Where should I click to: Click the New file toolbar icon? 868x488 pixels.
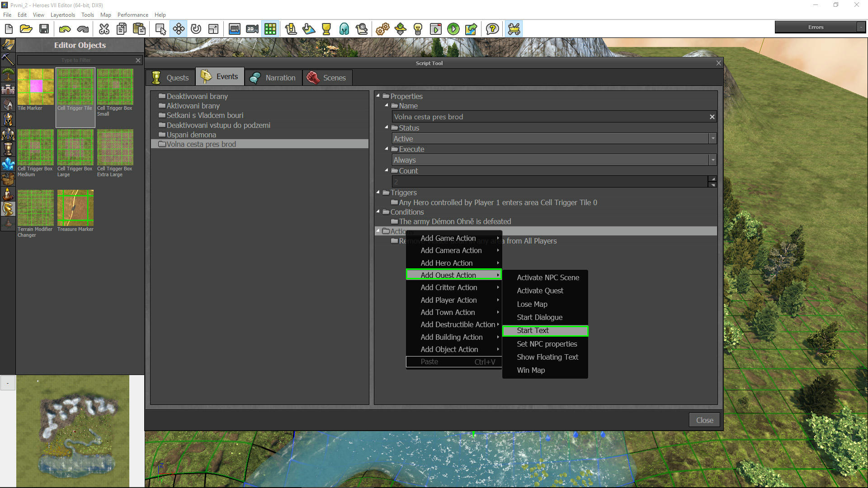tap(9, 29)
